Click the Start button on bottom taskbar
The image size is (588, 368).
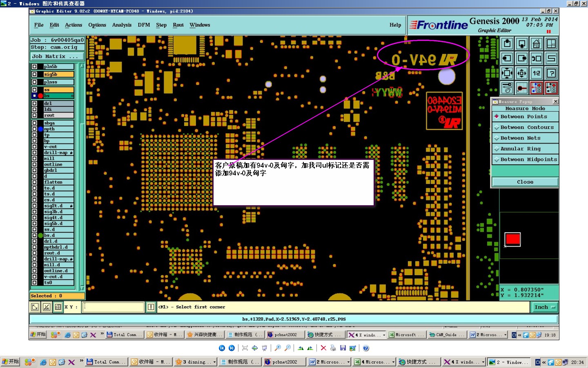point(11,362)
